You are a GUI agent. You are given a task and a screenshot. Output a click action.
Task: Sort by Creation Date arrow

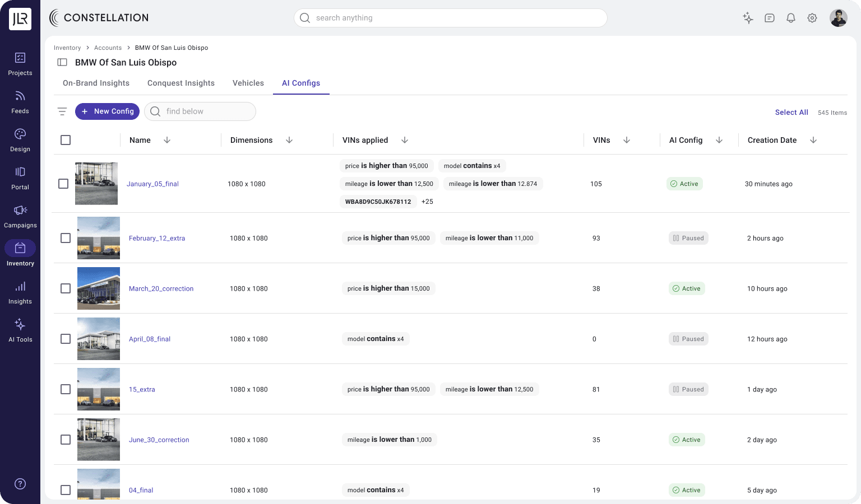pos(813,140)
